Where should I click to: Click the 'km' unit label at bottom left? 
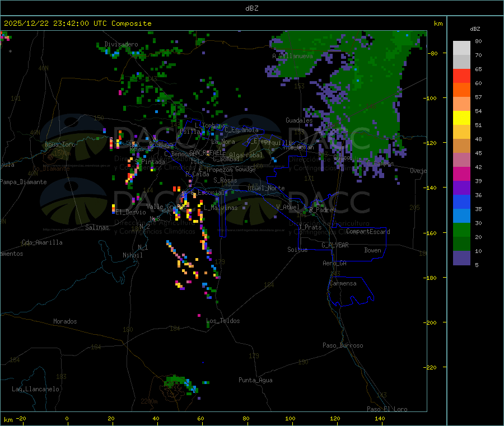point(8,420)
